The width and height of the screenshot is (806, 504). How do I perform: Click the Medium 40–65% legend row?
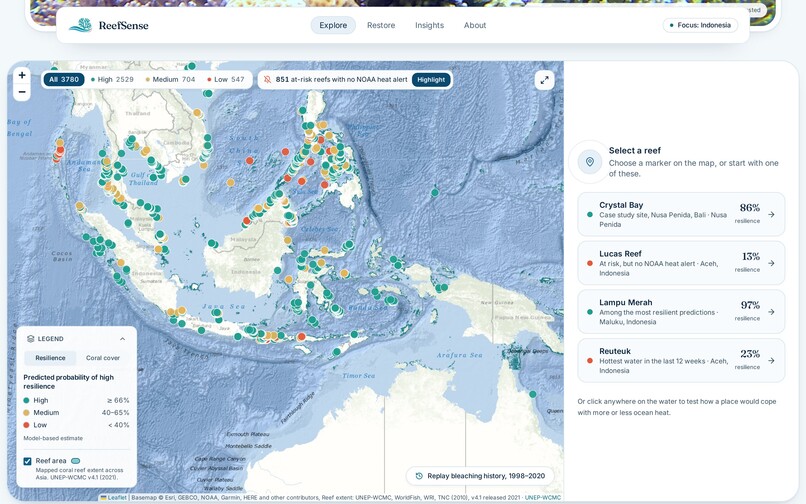coord(76,412)
